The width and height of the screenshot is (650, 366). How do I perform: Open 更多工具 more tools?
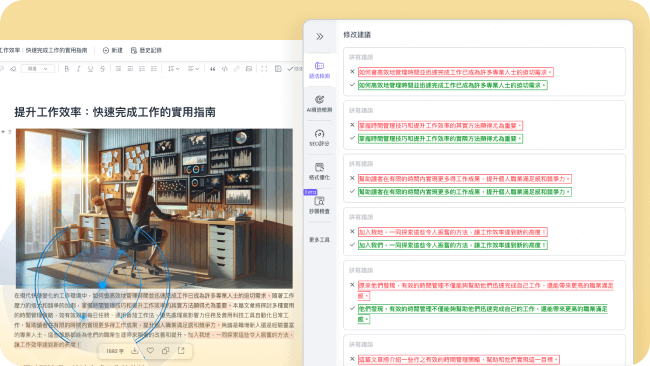[319, 240]
